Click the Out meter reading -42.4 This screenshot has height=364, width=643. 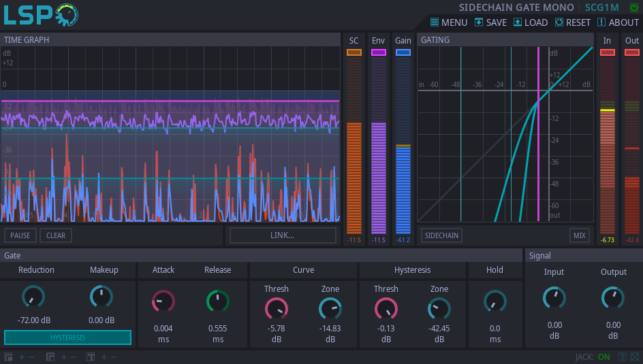632,240
